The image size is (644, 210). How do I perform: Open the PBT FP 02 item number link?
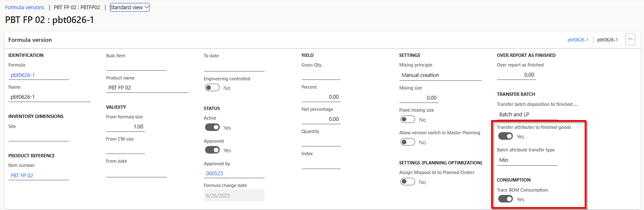(22, 175)
